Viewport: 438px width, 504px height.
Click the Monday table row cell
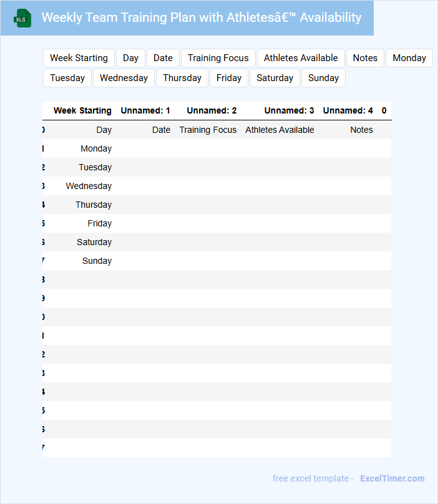96,148
